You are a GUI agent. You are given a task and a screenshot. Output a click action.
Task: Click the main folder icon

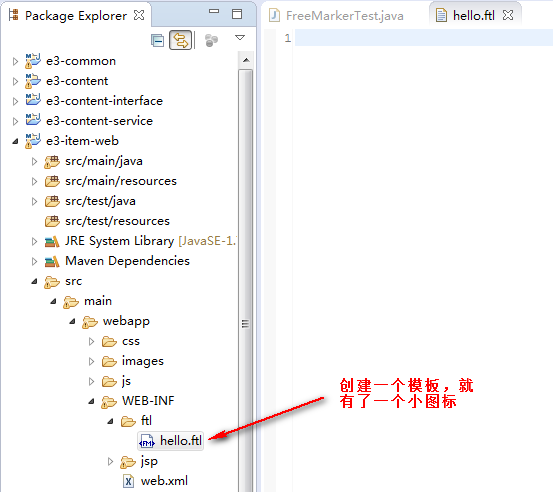tap(71, 302)
